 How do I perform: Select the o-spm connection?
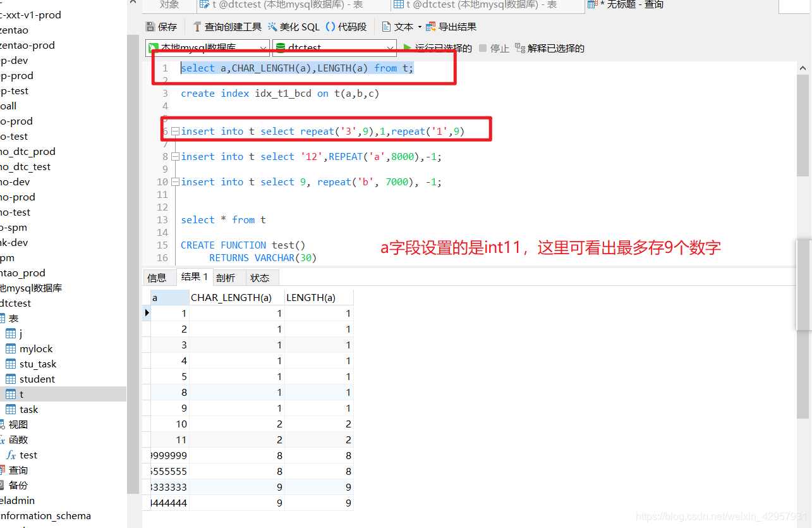click(14, 227)
